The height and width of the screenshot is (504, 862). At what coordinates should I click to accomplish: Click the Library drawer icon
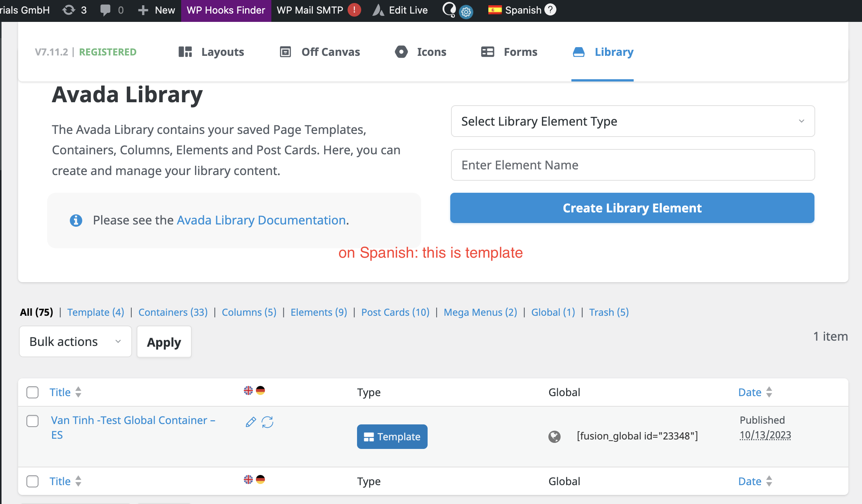[x=579, y=52]
